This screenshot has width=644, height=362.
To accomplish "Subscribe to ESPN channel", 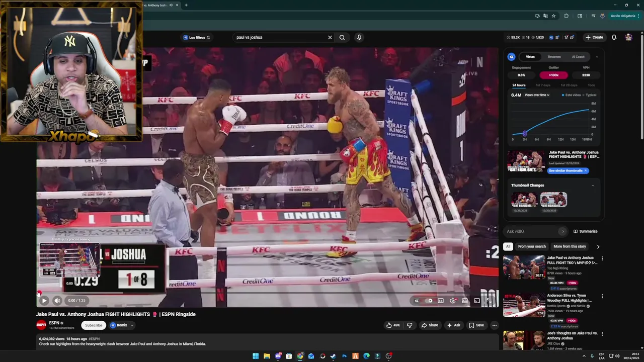I will tap(94, 325).
